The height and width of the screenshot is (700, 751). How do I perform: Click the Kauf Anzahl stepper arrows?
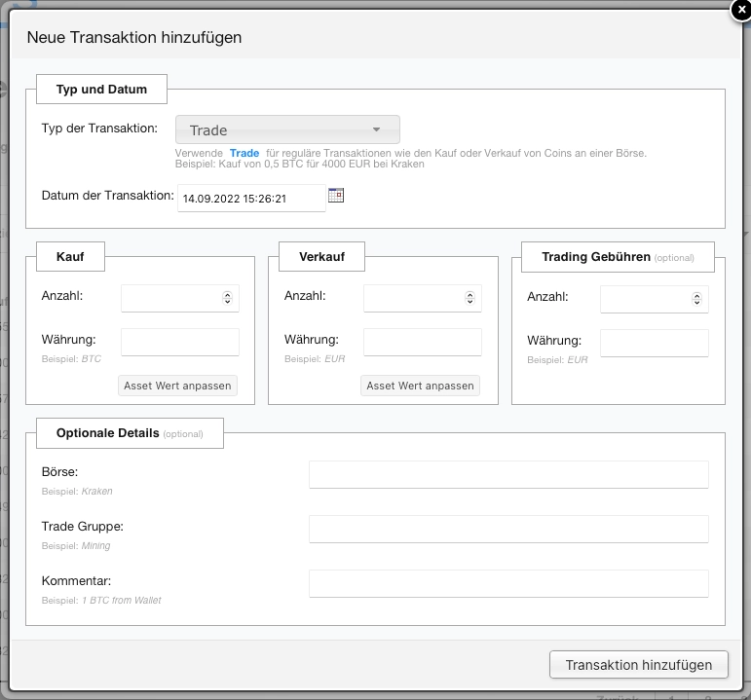[x=228, y=299]
